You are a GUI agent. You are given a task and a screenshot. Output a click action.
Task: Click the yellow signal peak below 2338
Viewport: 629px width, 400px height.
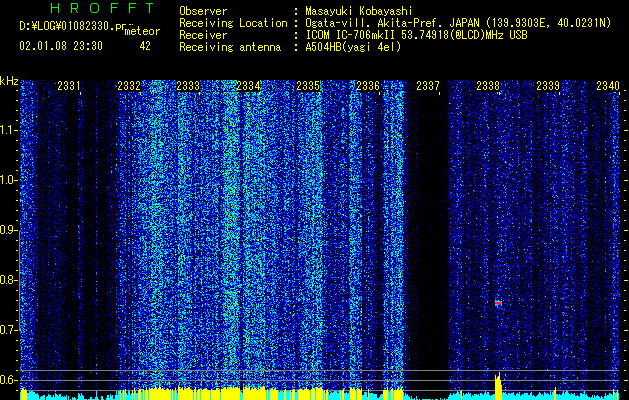pyautogui.click(x=498, y=386)
